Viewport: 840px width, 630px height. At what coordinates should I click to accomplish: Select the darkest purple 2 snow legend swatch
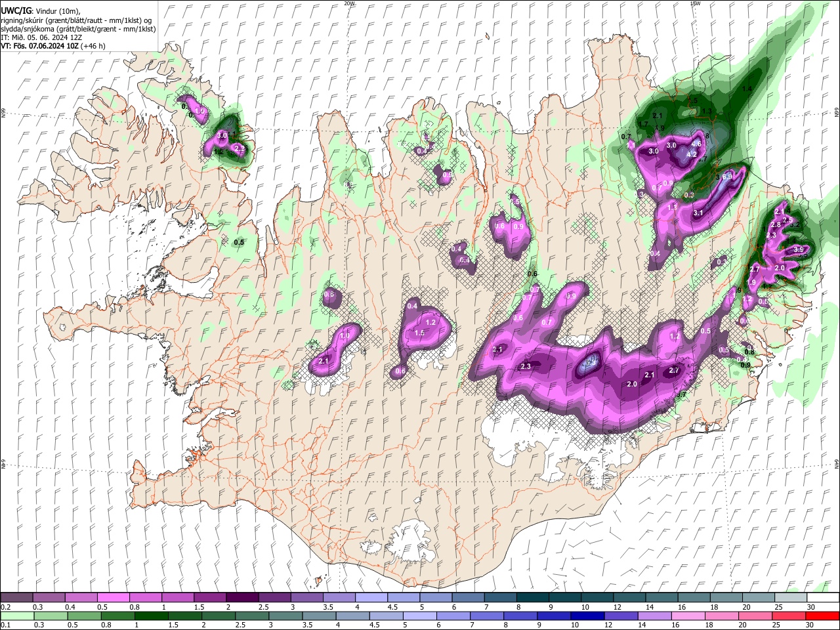(242, 598)
